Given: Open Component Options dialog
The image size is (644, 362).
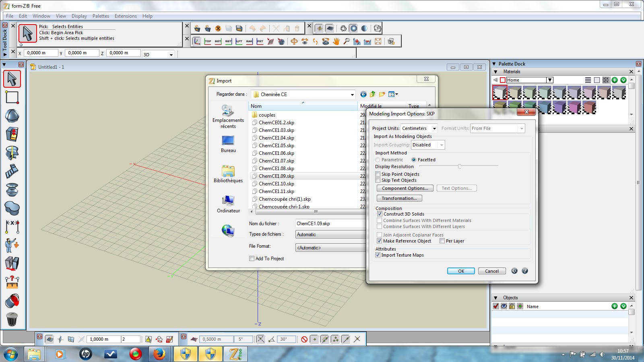Looking at the screenshot, I should (405, 188).
